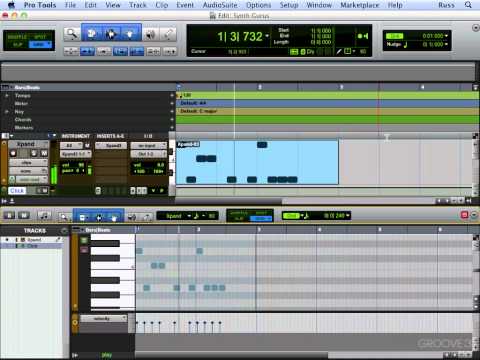
Task: Click the pink track button beside piano keys
Action: [84, 249]
